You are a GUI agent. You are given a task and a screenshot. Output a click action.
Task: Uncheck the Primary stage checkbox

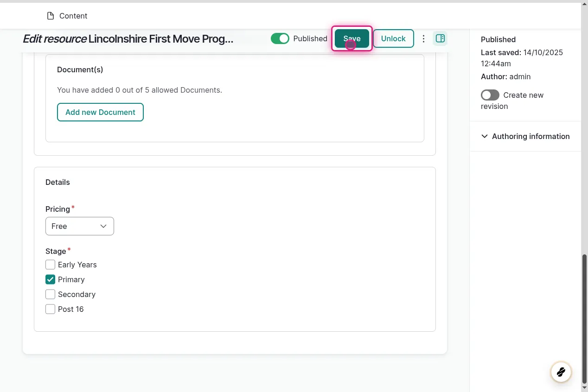50,279
